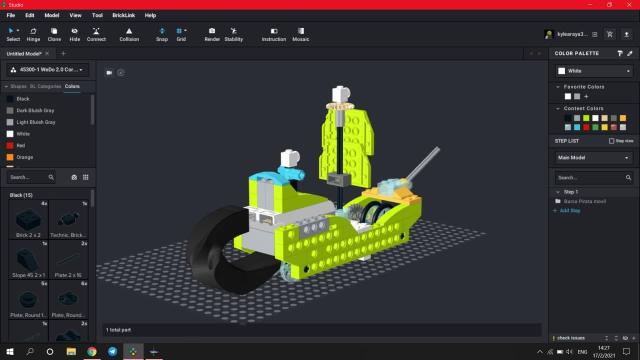
Task: Pick the lime green content color swatch
Action: point(586,118)
